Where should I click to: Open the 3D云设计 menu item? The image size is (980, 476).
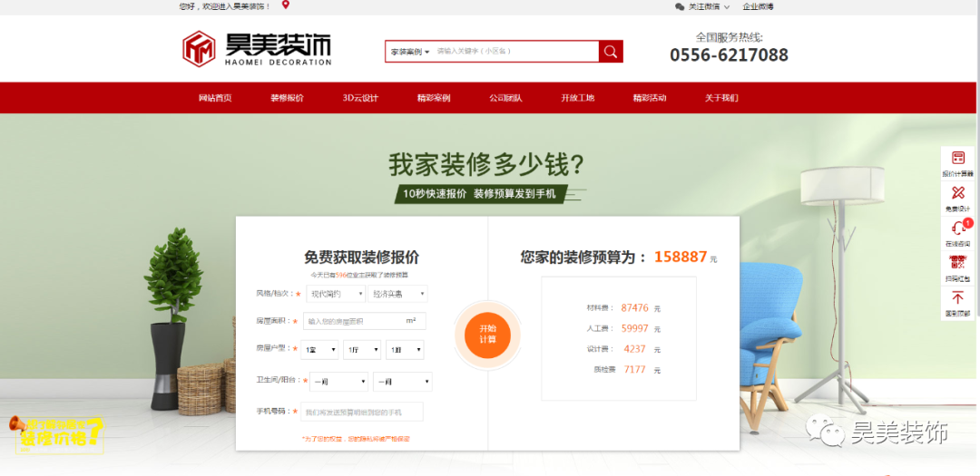click(x=360, y=98)
